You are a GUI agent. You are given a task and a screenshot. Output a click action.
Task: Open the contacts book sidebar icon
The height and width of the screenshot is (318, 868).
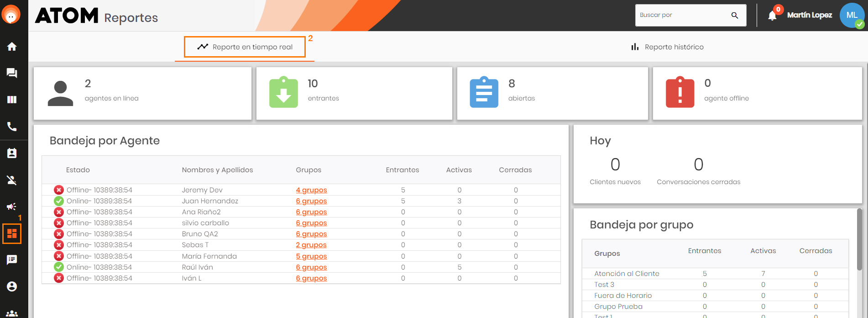[x=12, y=153]
